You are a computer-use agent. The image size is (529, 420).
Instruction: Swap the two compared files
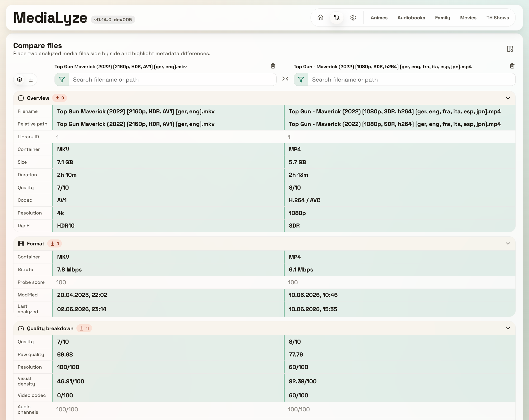(285, 79)
